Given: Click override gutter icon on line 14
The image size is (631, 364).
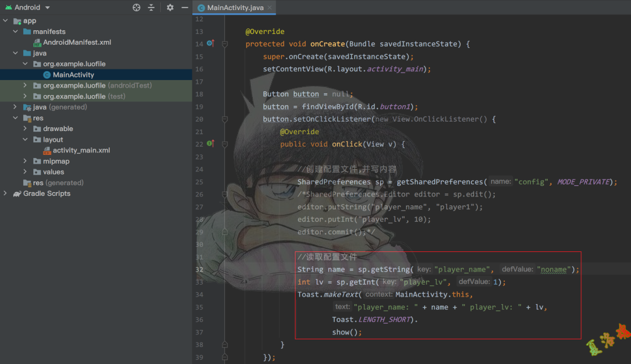Looking at the screenshot, I should 211,43.
